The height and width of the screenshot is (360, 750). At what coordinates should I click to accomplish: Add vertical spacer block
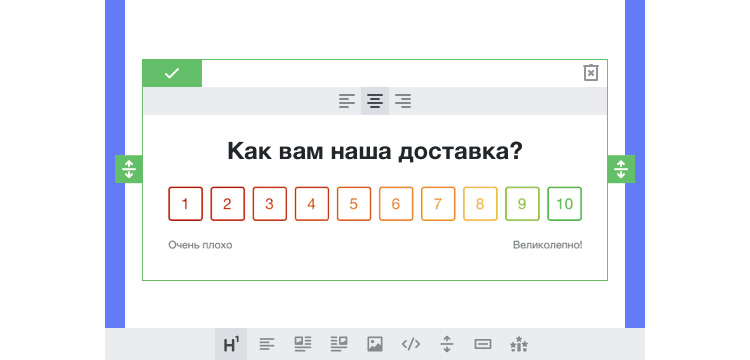point(447,344)
